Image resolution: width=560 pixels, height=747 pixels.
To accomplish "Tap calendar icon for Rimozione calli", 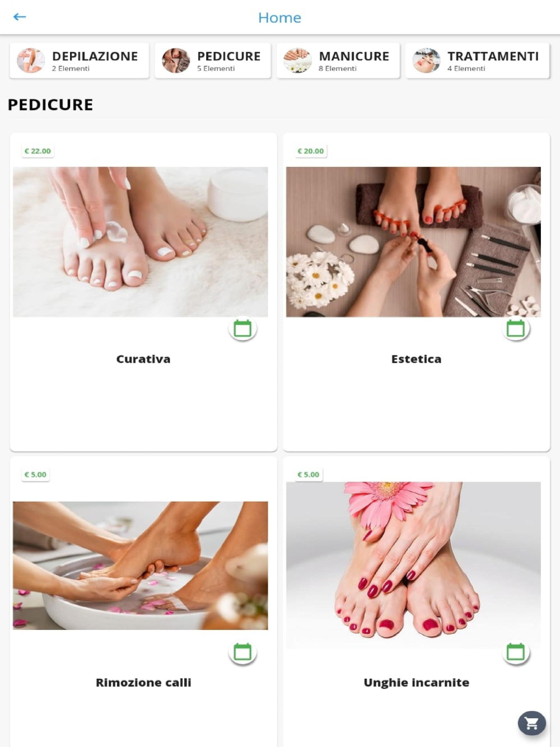I will 242,652.
